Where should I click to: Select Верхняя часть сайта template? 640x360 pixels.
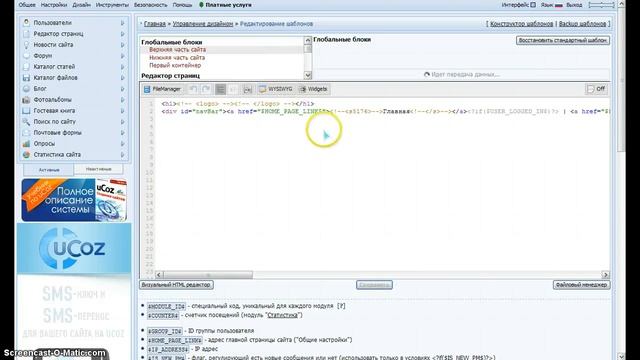point(178,49)
